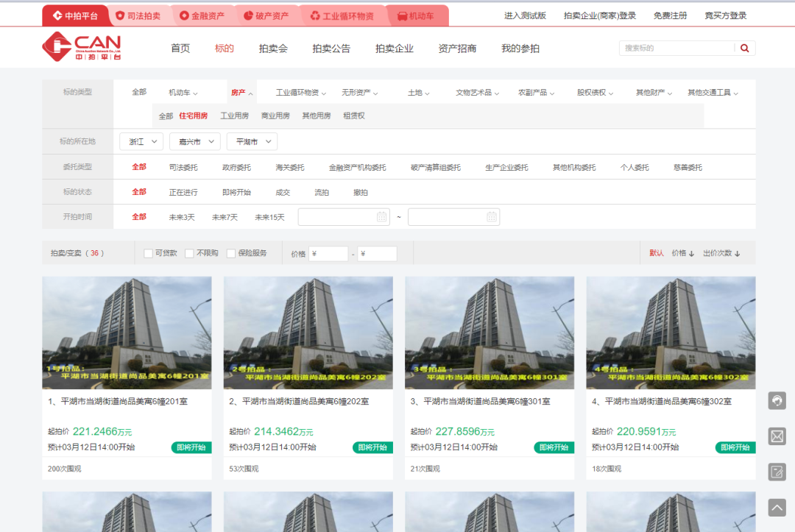Open the 平湖市 district dropdown

(252, 142)
